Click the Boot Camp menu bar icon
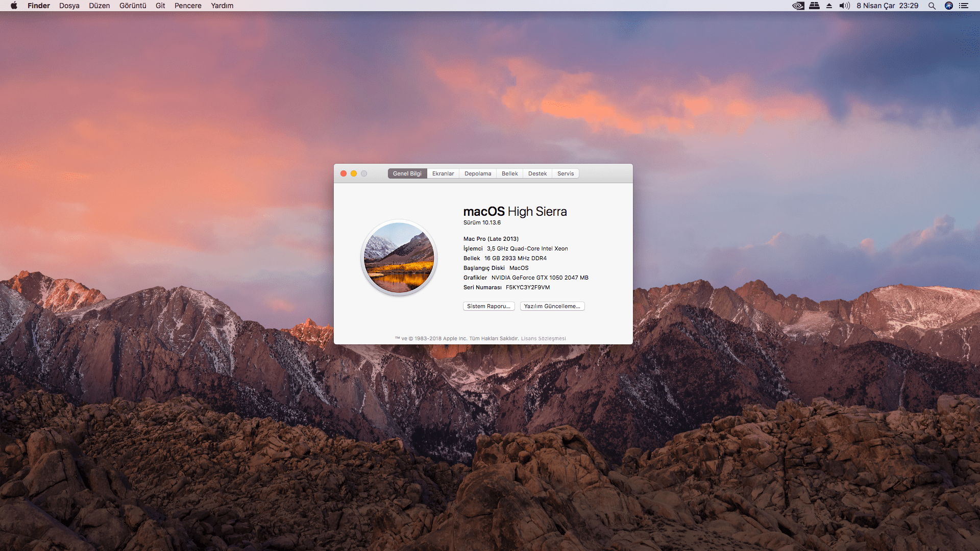Image resolution: width=980 pixels, height=551 pixels. [814, 6]
